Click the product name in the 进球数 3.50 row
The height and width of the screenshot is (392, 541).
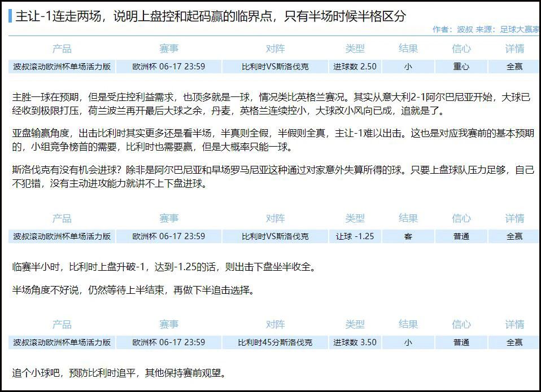(62, 342)
